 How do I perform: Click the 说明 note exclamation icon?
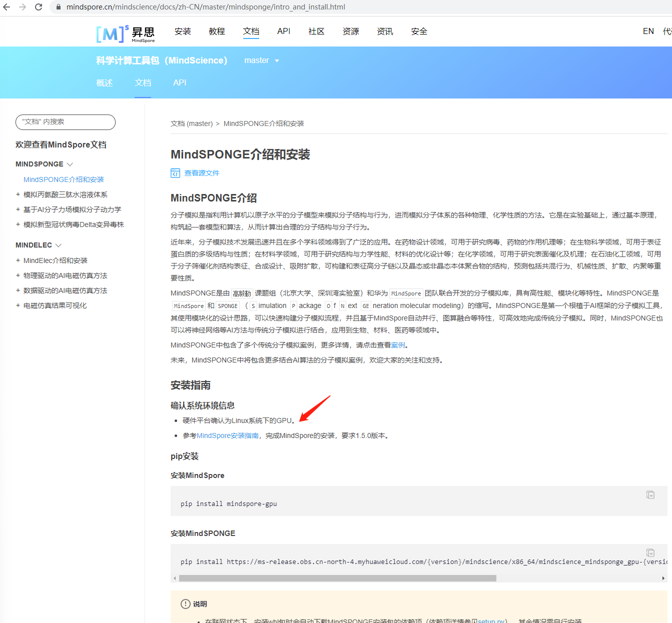click(x=185, y=604)
